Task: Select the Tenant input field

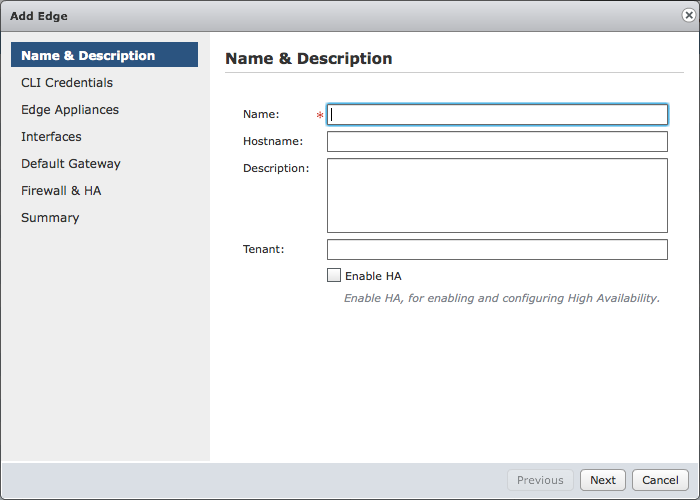Action: 497,250
